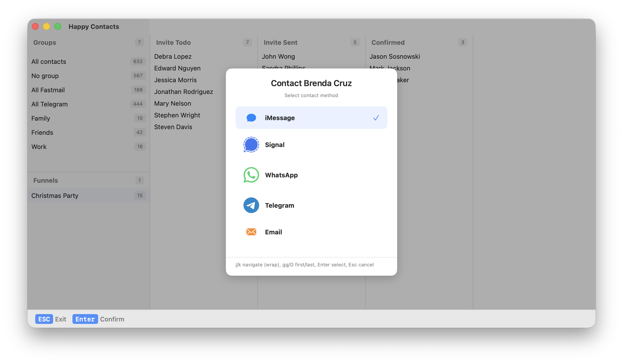
Task: Click contact Debra Lopez
Action: coord(173,56)
